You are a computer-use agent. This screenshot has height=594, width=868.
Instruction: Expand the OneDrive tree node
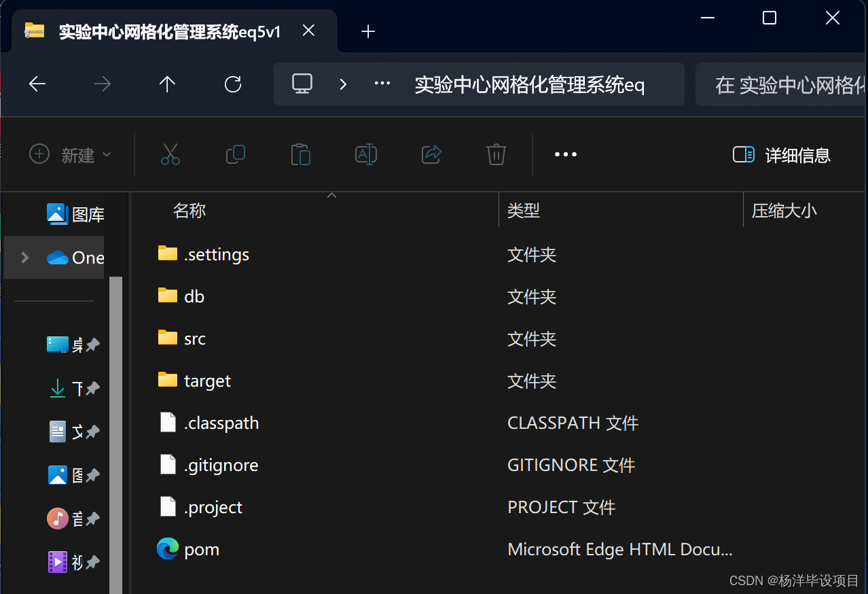25,258
